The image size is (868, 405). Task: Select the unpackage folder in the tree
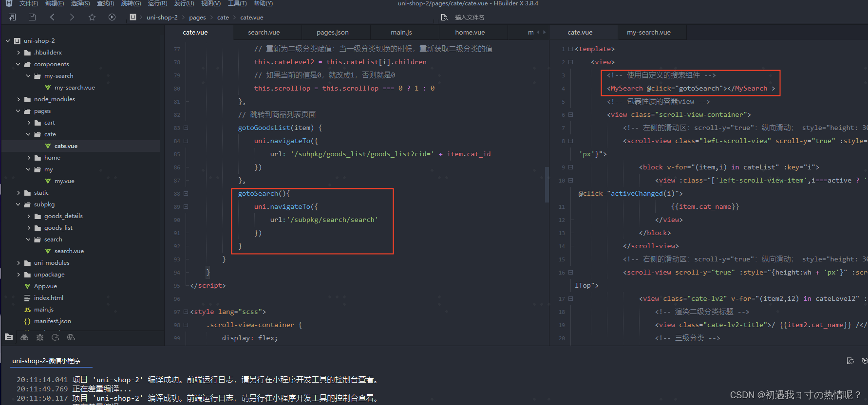coord(49,275)
